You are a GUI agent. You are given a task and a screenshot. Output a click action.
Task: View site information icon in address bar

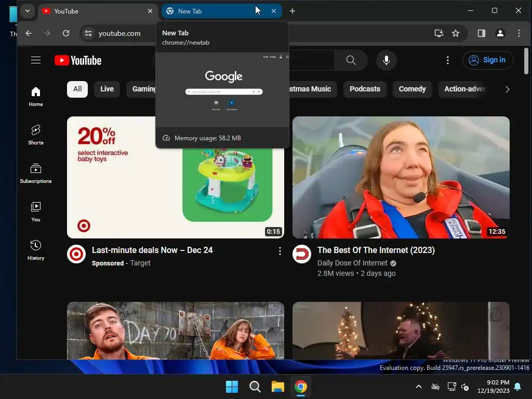(88, 33)
